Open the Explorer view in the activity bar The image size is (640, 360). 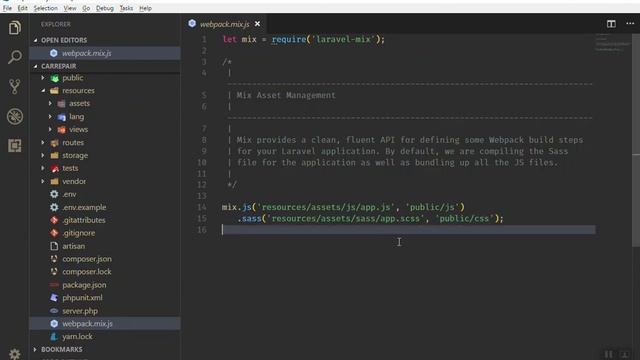pos(15,28)
